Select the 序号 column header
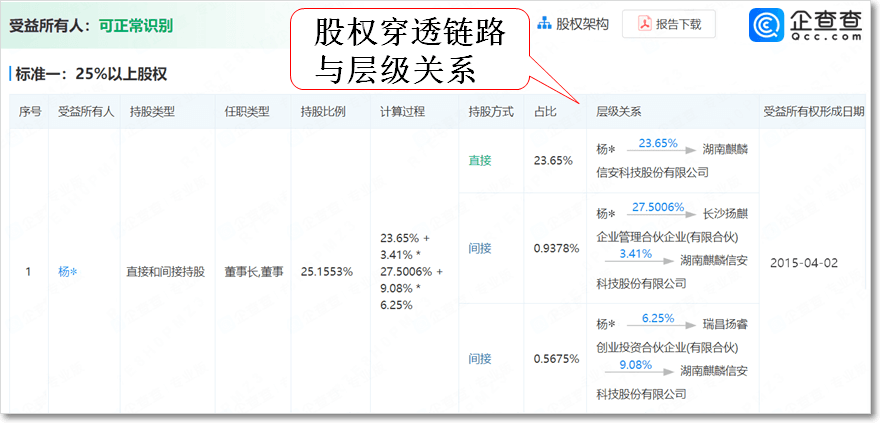Screen dimensions: 880x423 (30, 112)
